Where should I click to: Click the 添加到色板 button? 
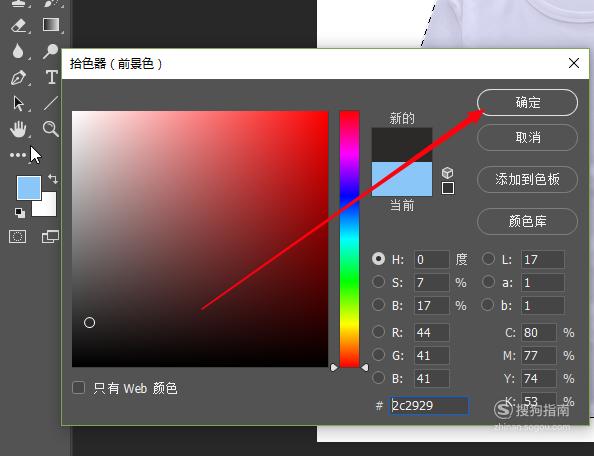527,180
